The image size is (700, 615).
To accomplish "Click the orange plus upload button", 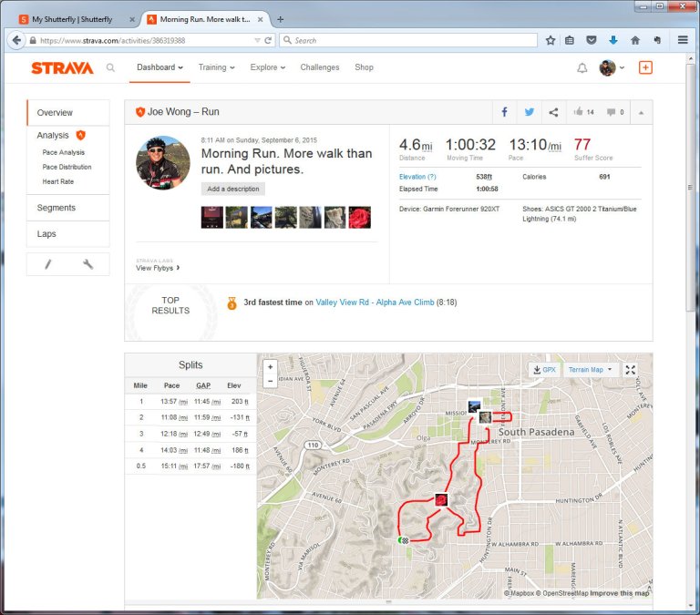I will pyautogui.click(x=645, y=67).
